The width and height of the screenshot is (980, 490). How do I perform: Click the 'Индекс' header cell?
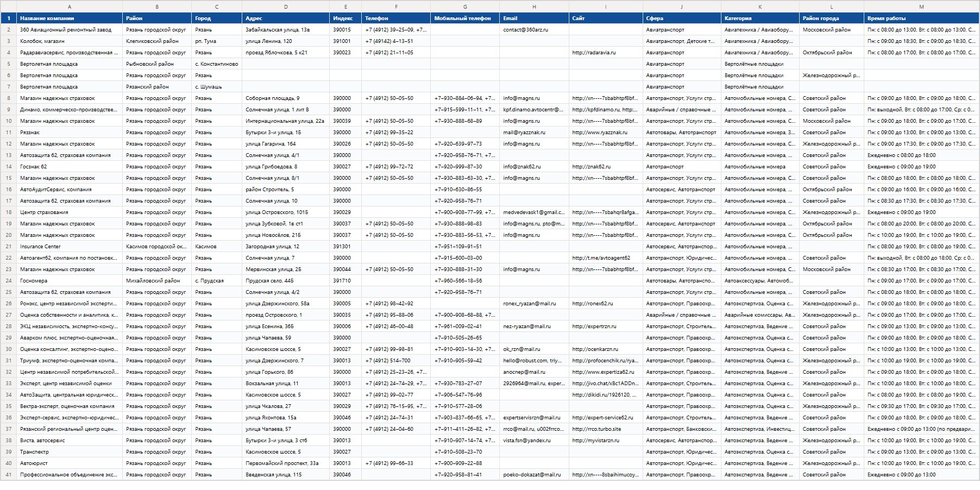345,18
